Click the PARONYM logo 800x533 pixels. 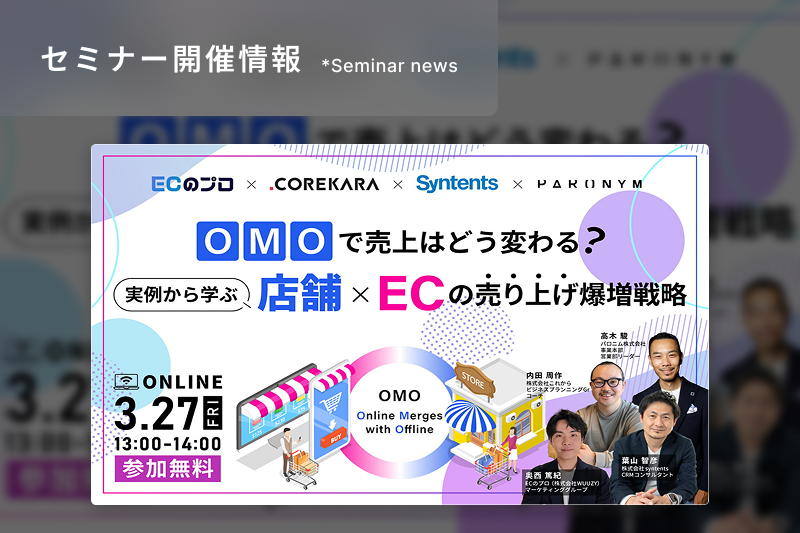(590, 184)
